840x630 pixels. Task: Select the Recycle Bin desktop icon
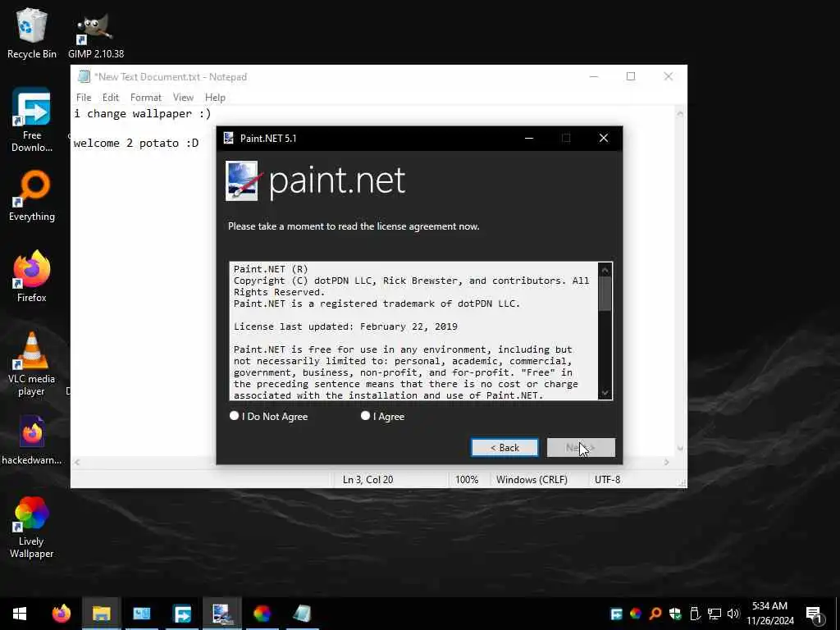[32, 33]
